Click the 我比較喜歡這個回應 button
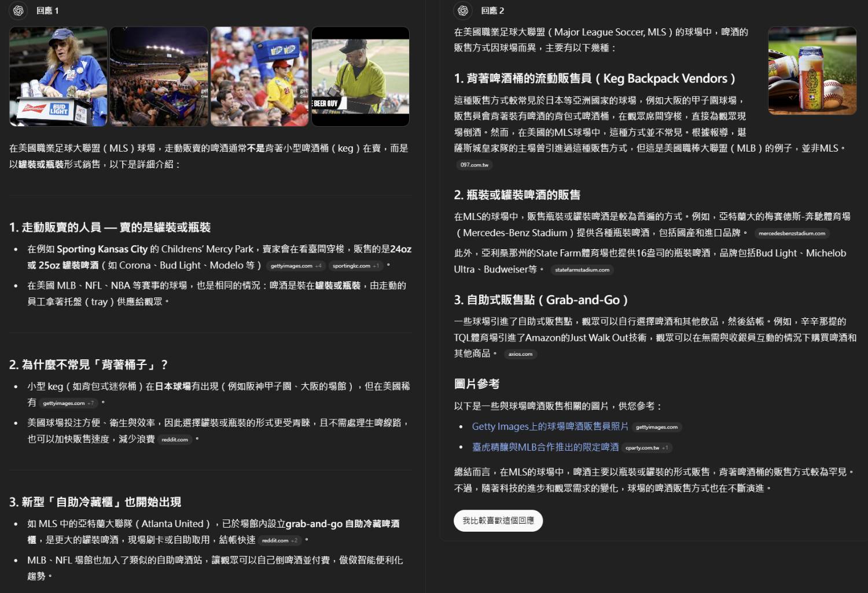868x593 pixels. 498,521
